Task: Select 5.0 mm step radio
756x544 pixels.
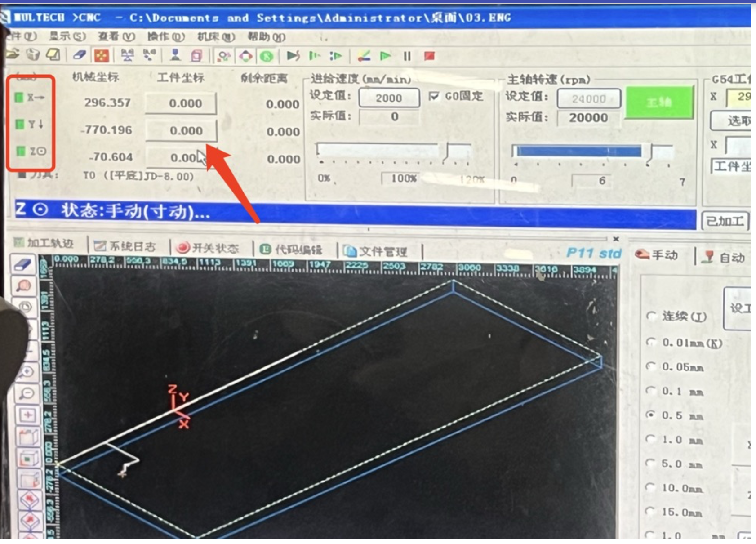Action: tap(651, 463)
